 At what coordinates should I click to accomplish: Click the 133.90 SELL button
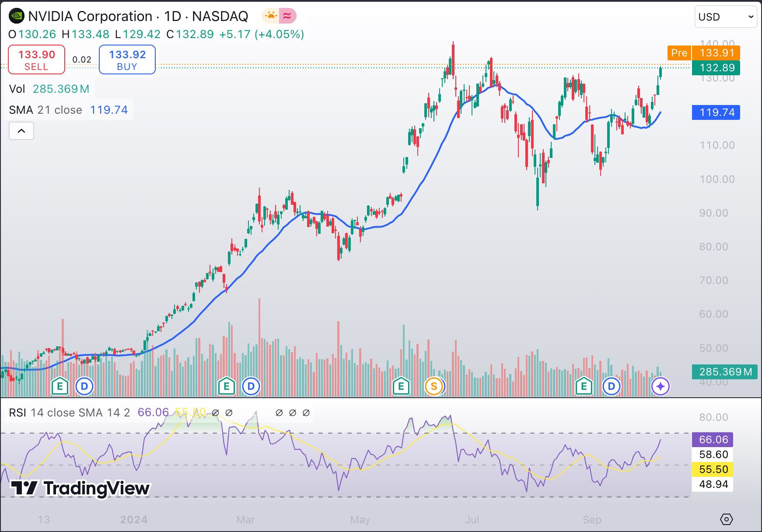point(37,59)
